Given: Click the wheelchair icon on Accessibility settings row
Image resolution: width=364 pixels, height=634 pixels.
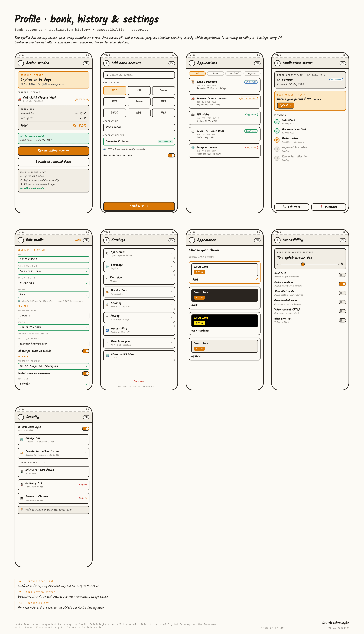Looking at the screenshot, I should [x=107, y=330].
